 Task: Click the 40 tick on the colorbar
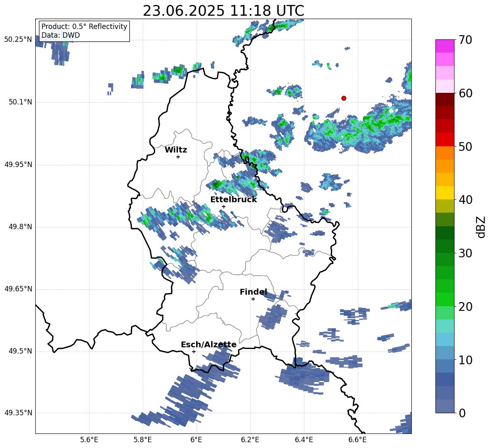click(465, 200)
